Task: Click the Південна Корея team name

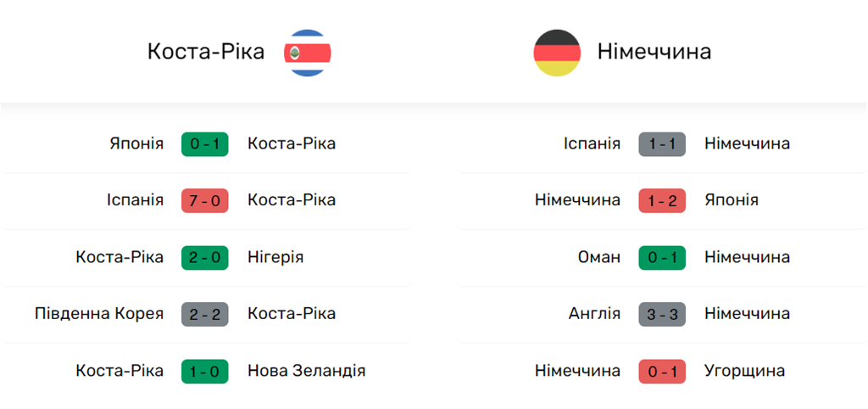Action: pyautogui.click(x=99, y=314)
